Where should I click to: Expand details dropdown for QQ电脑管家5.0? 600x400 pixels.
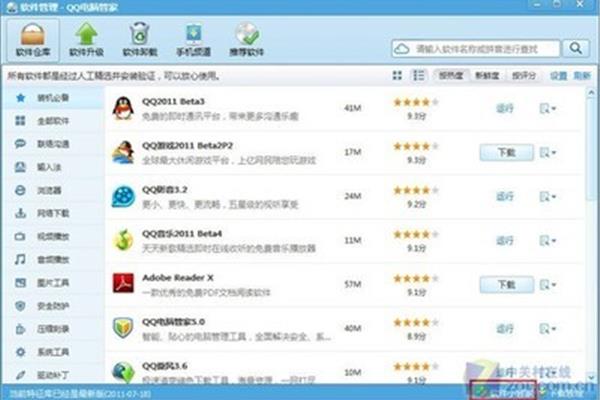[548, 328]
